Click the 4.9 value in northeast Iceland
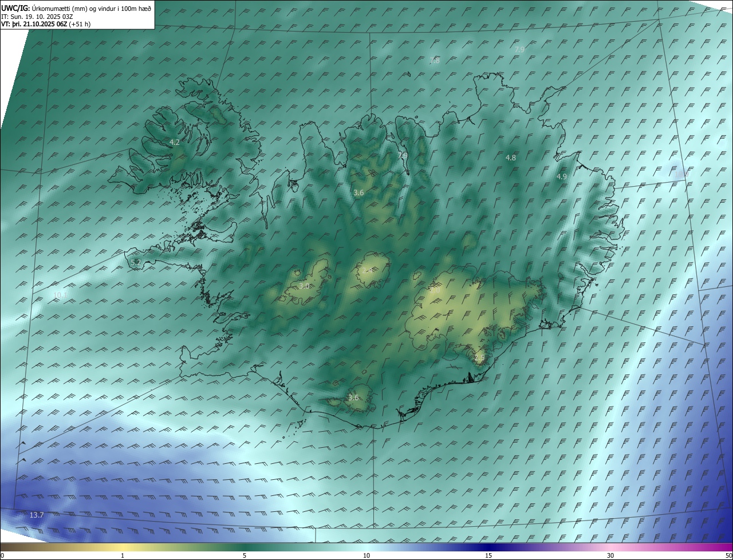This screenshot has width=733, height=560. [562, 177]
